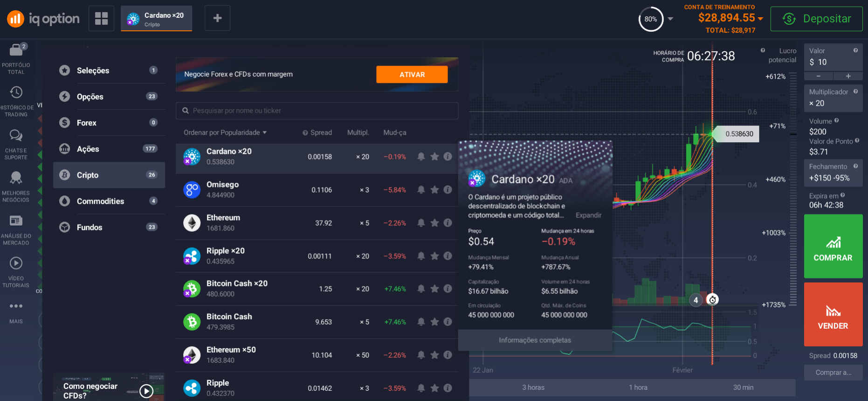Decrease Valor amount with minus
The image size is (868, 401).
coord(819,76)
